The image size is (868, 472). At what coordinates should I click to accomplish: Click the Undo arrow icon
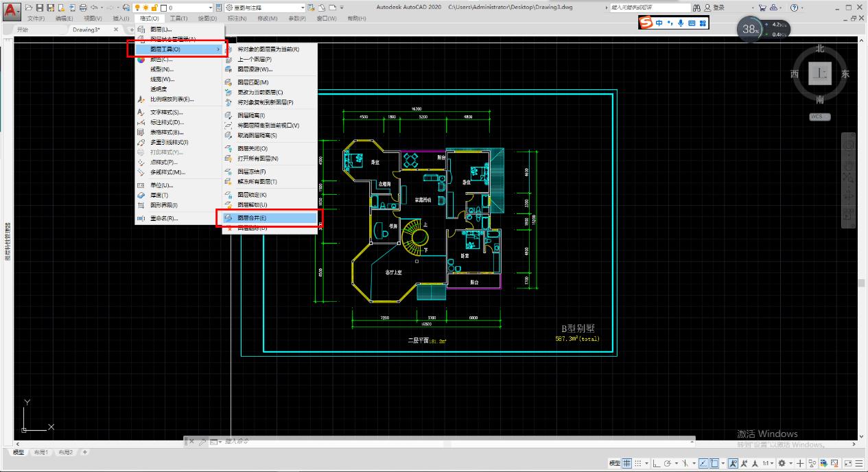(94, 8)
